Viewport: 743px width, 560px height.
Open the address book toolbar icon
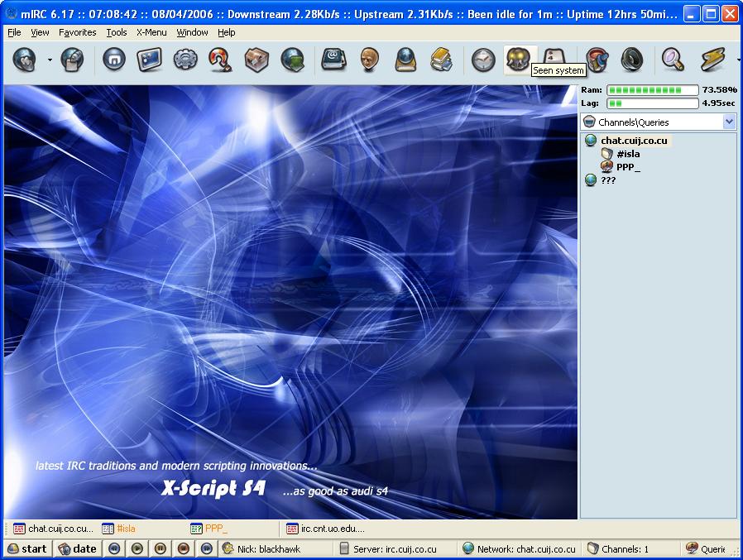click(333, 60)
